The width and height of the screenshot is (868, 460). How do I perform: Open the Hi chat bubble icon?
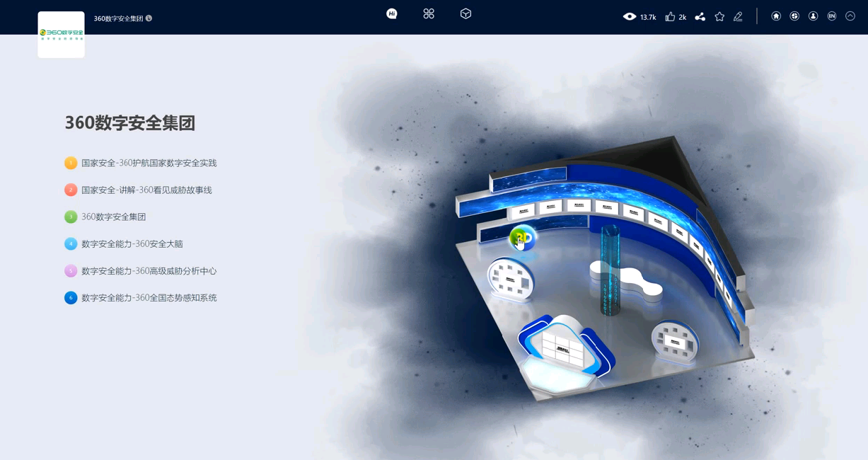click(x=392, y=13)
